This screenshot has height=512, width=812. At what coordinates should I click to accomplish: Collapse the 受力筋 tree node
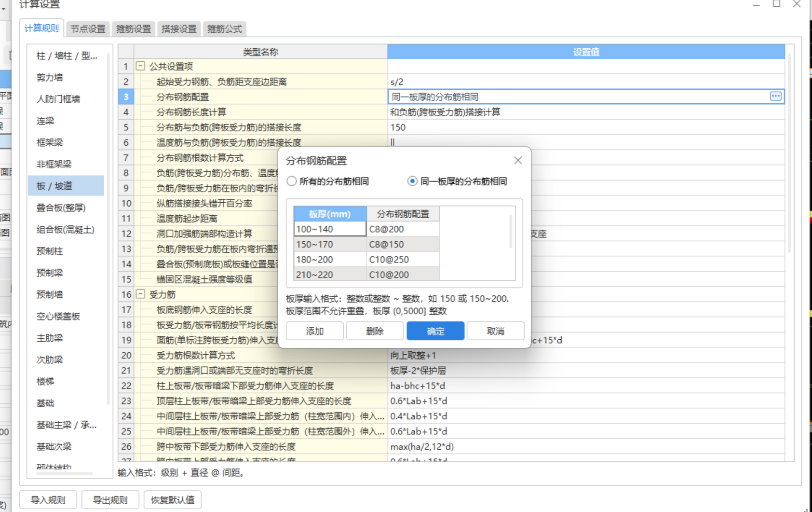pos(140,294)
